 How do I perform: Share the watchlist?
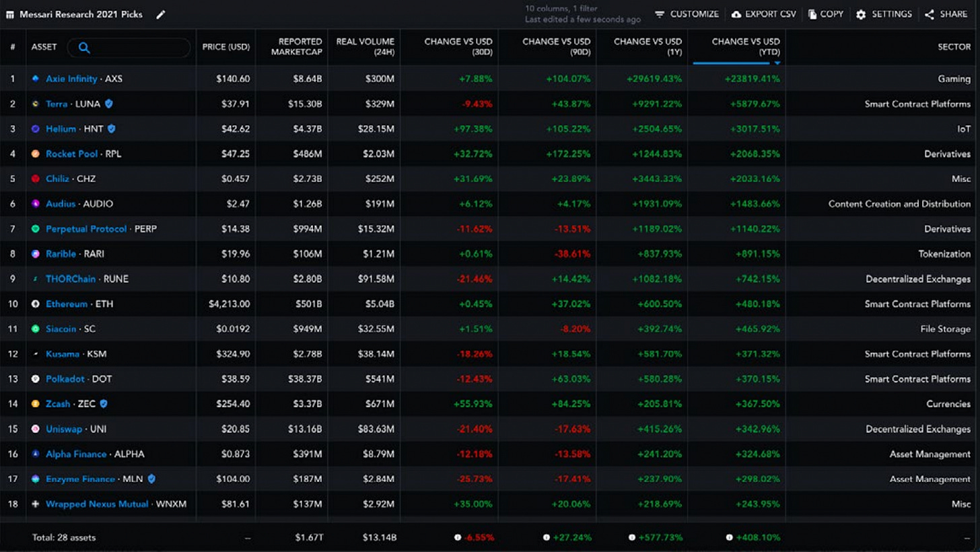[946, 14]
